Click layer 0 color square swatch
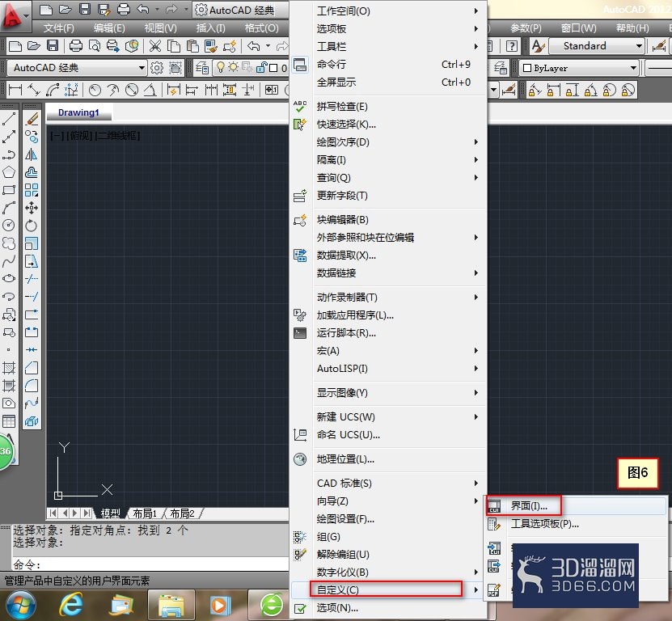 pyautogui.click(x=273, y=68)
